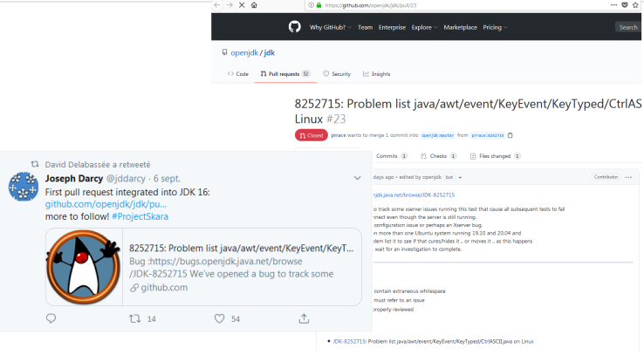Viewport: 644px width, 355px height.
Task: Open the Checks tab of the pull request
Action: coord(438,156)
